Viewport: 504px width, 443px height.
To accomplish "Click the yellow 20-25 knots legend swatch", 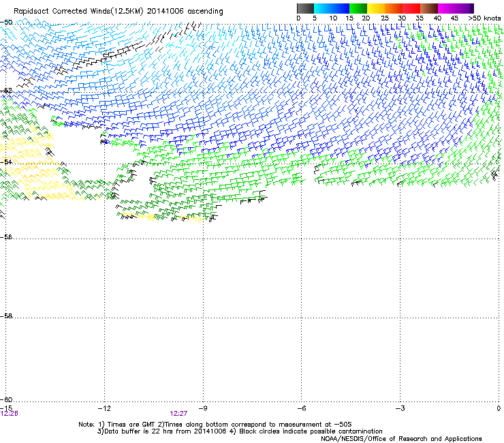I will (x=376, y=8).
